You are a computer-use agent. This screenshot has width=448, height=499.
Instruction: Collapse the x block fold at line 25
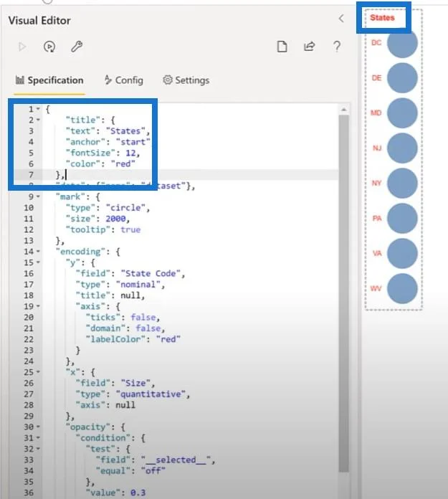coord(38,372)
